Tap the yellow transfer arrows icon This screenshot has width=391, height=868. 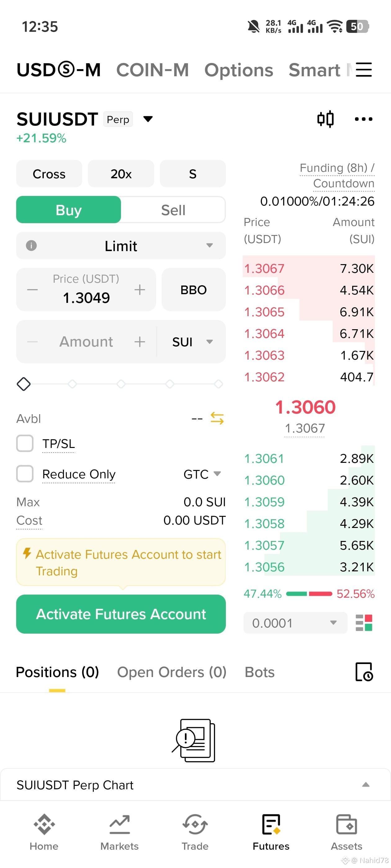(x=217, y=418)
